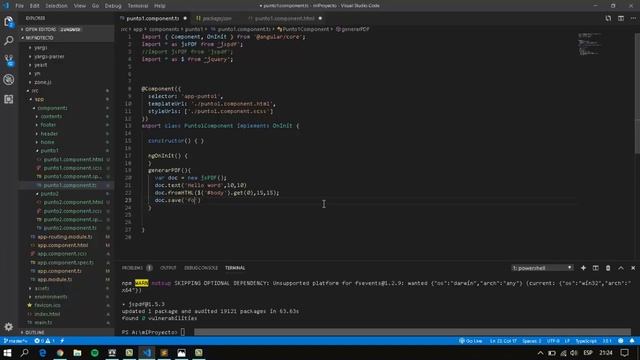The width and height of the screenshot is (640, 360).
Task: Expand the header folder
Action: click(x=65, y=133)
